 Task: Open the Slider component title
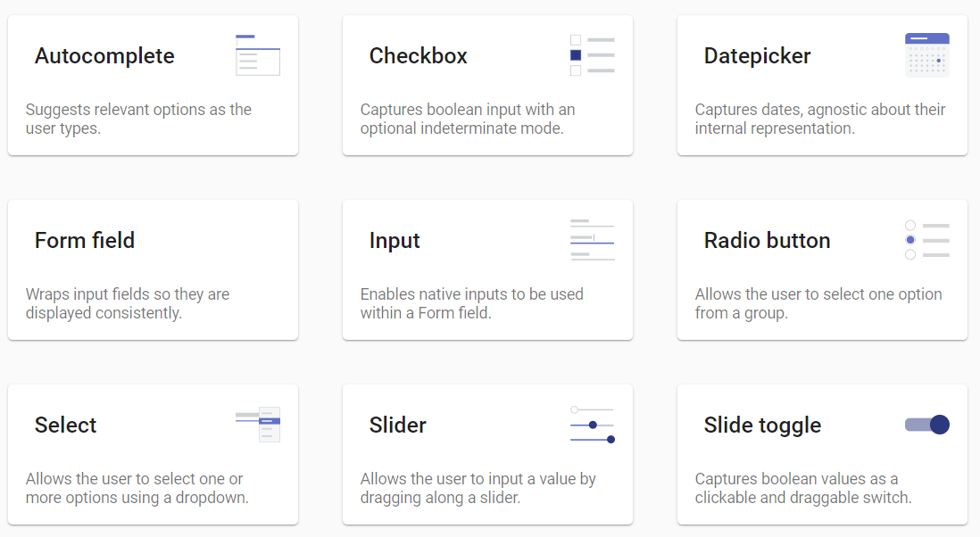click(x=397, y=425)
